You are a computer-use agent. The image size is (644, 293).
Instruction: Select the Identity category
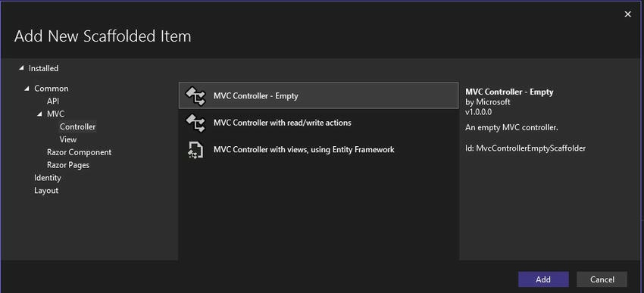point(48,178)
